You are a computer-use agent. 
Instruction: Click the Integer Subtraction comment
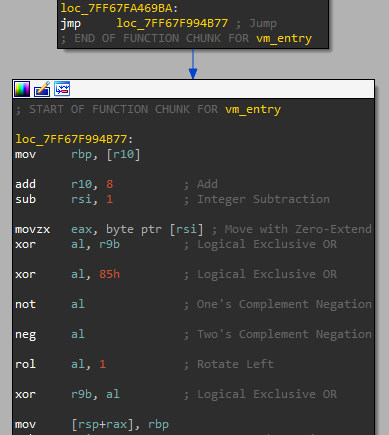263,199
